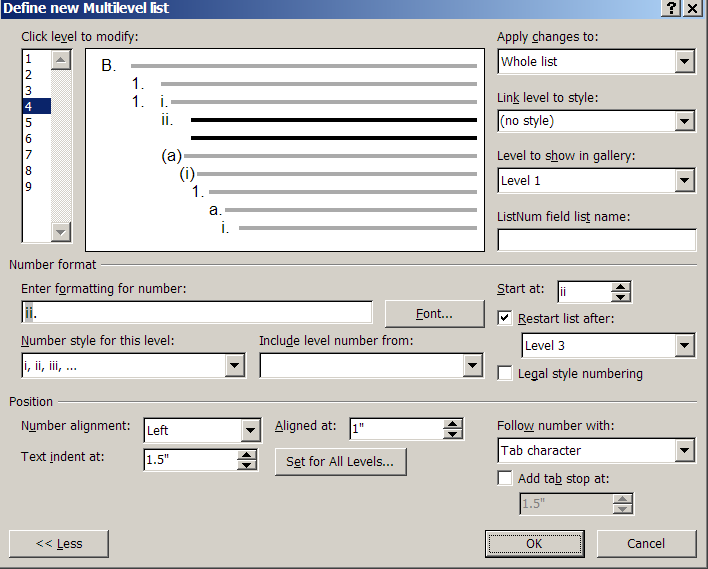
Task: Open the dialog Help question-mark button
Action: click(x=671, y=8)
